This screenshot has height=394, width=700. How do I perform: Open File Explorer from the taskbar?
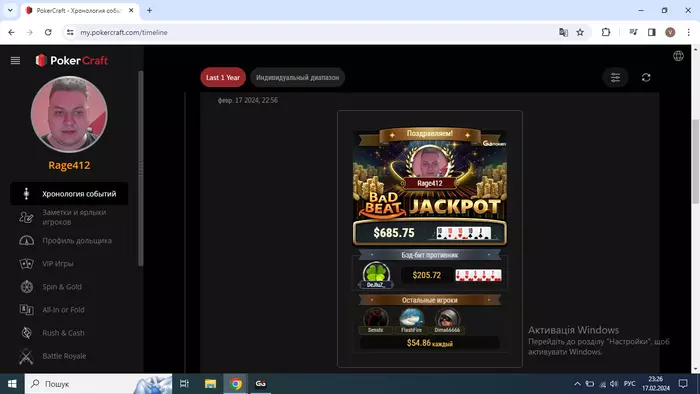coord(210,384)
